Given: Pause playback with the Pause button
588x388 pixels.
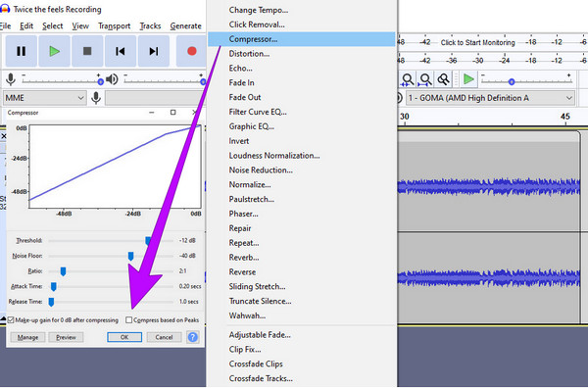Looking at the screenshot, I should [22, 51].
